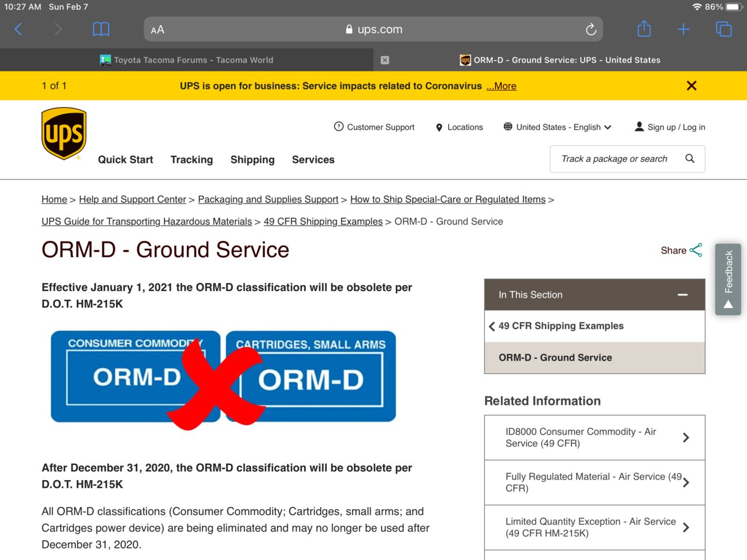
Task: Switch to Toyota Tacoma Forums tab
Action: coord(187,60)
